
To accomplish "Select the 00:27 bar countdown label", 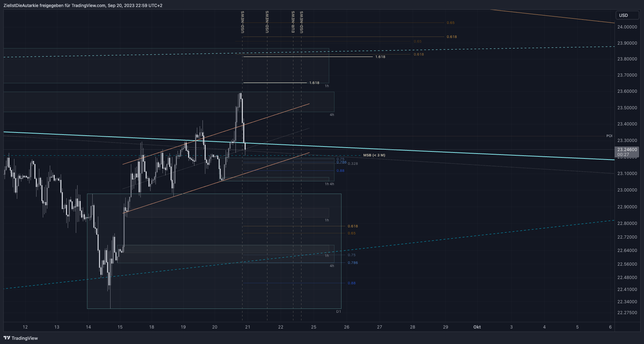I will 623,155.
